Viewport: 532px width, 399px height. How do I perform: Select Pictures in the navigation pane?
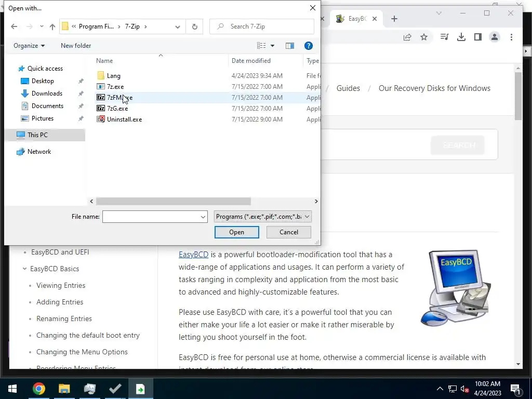point(42,118)
